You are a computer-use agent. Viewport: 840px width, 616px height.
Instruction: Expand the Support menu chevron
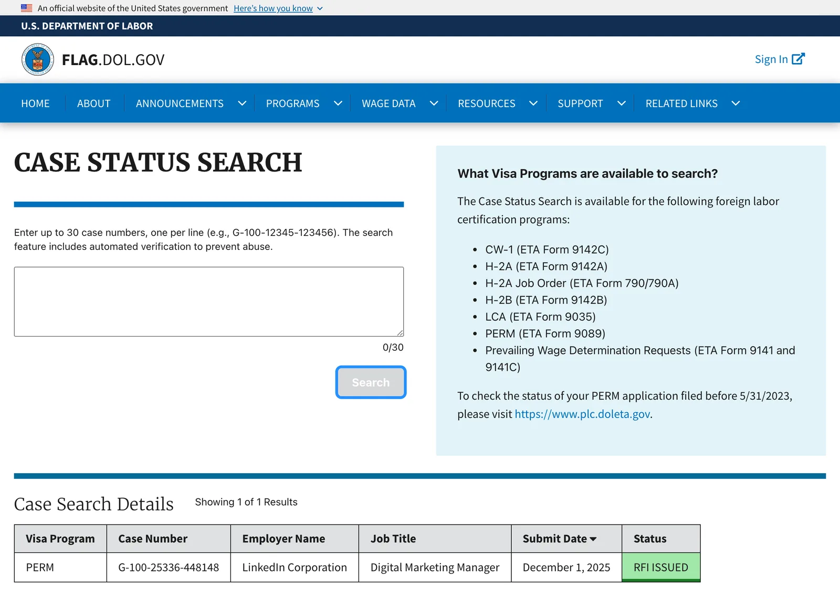tap(622, 103)
